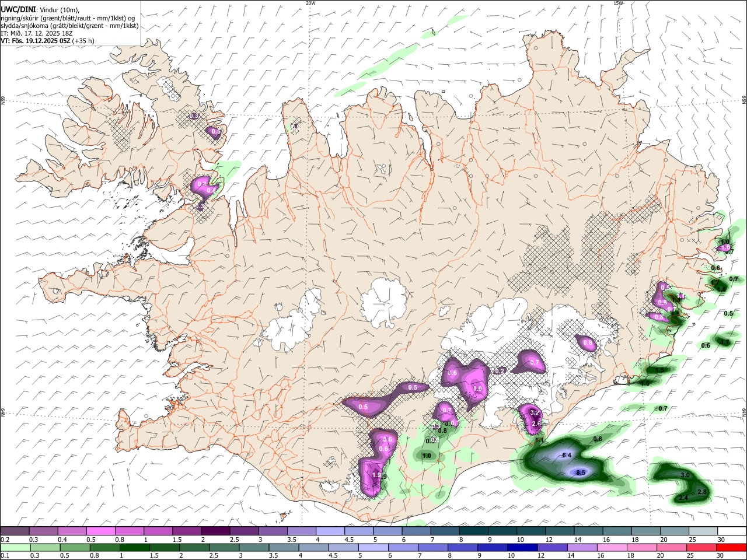Screen dimensions: 747x560
Task: Pick the darkest purple 2 swatch in the upper legend
Action: pyautogui.click(x=215, y=531)
